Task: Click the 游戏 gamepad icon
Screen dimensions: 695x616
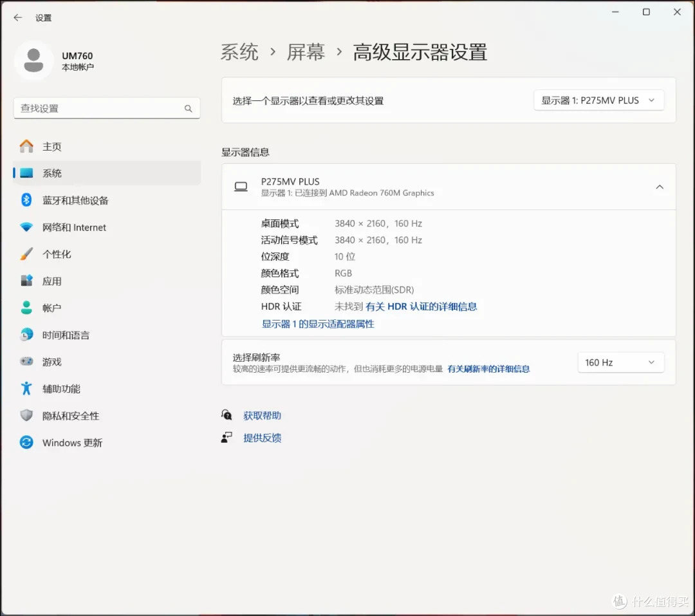Action: click(26, 362)
